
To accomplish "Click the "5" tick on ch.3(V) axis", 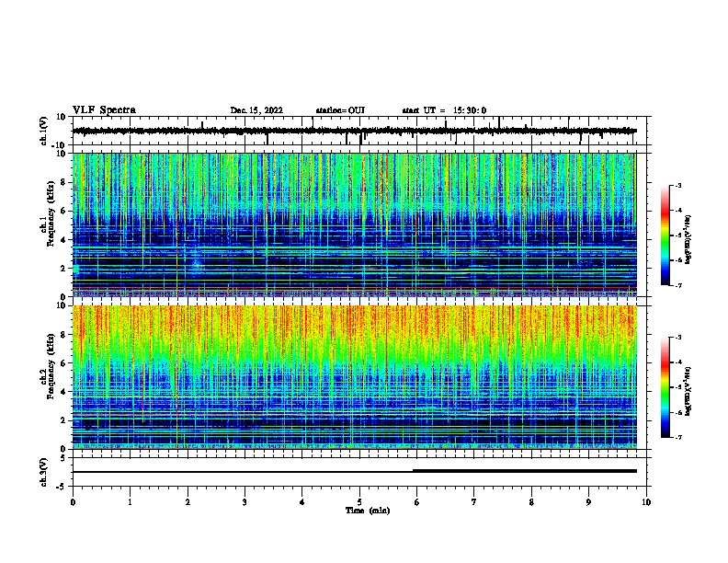I will pos(63,458).
